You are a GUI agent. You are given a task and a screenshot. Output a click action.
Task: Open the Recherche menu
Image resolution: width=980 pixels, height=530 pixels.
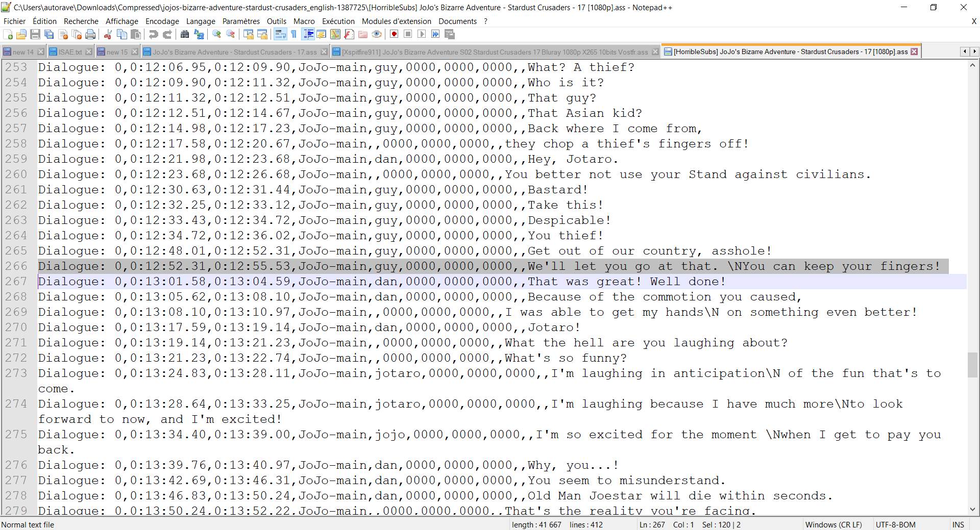[x=81, y=21]
